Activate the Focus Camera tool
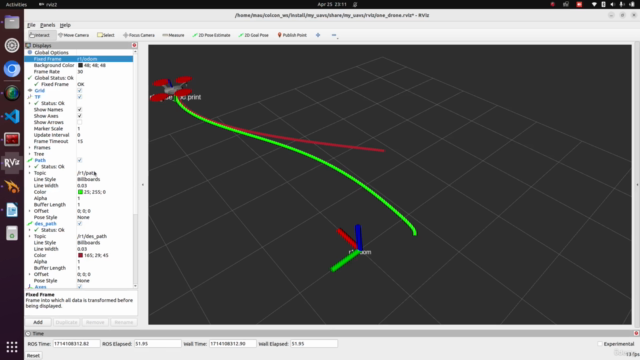 139,35
